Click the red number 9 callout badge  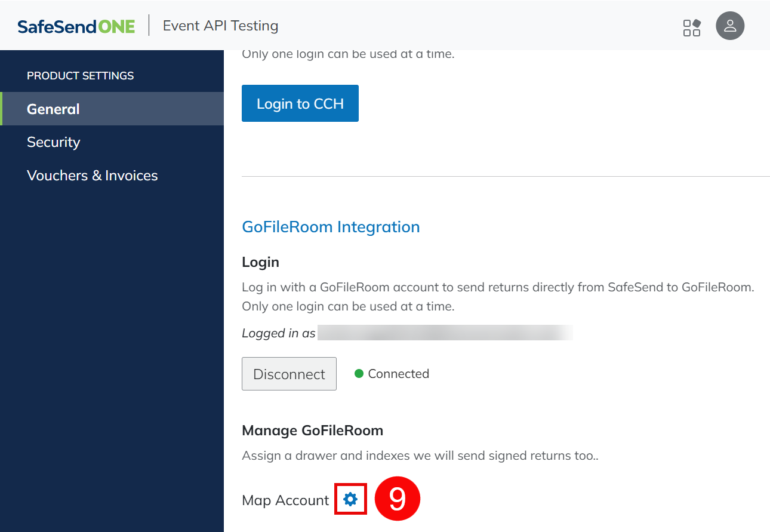[x=398, y=499]
